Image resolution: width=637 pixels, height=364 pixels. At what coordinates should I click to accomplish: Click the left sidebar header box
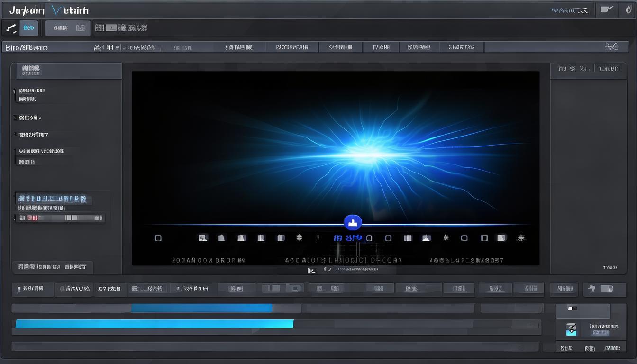(69, 71)
